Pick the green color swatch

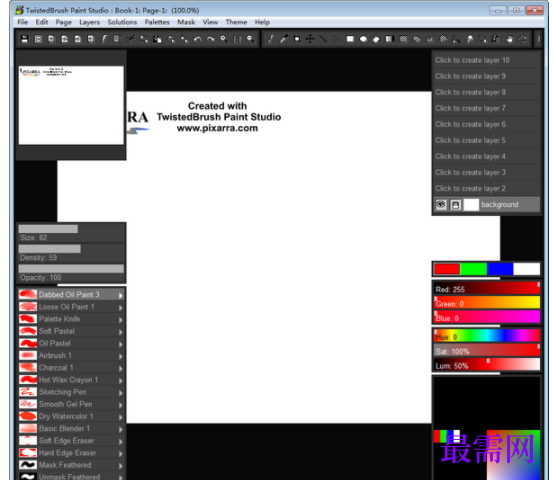pos(474,269)
